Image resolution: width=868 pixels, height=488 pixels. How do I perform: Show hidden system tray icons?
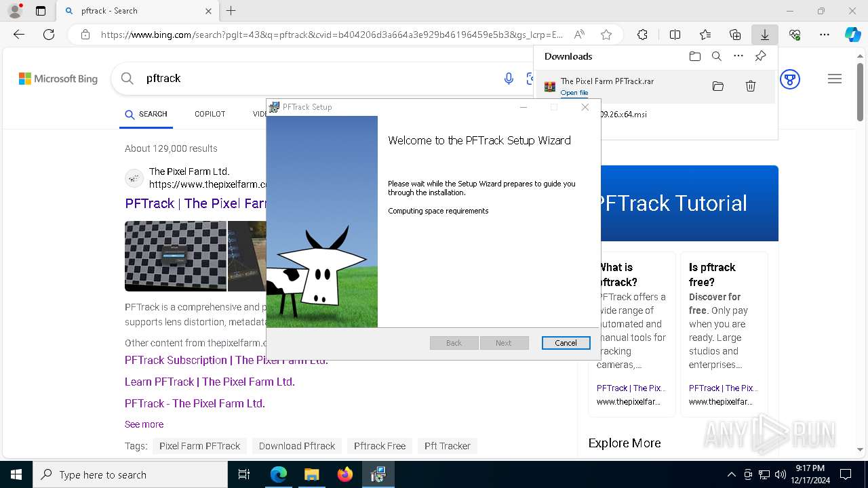pyautogui.click(x=731, y=474)
